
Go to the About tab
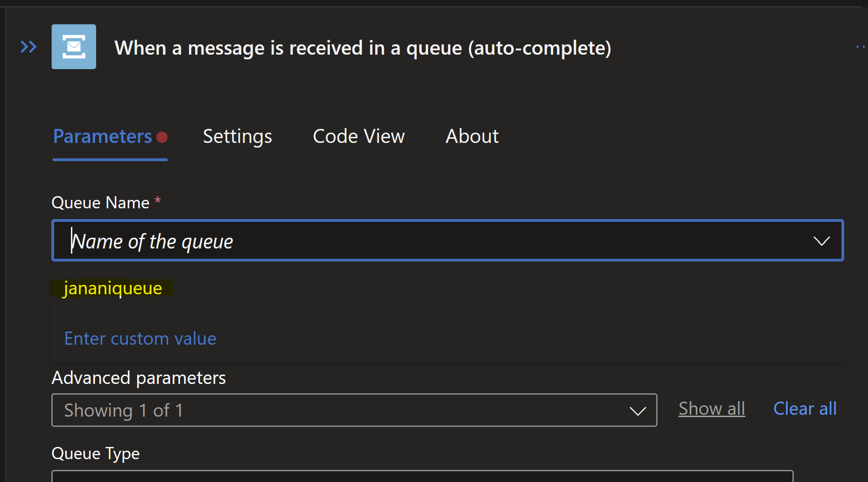[x=472, y=136]
